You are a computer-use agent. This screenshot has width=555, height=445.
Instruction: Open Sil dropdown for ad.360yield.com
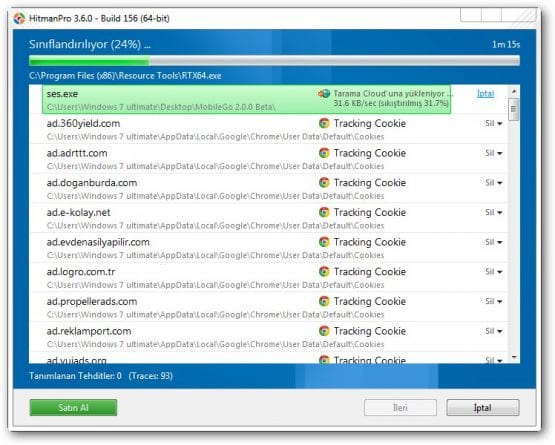[494, 124]
